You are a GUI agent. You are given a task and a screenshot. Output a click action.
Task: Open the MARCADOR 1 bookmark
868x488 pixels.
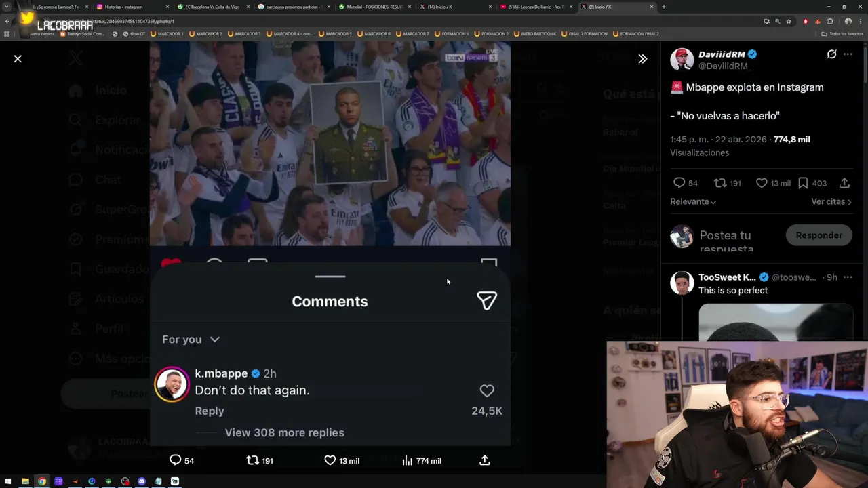167,34
